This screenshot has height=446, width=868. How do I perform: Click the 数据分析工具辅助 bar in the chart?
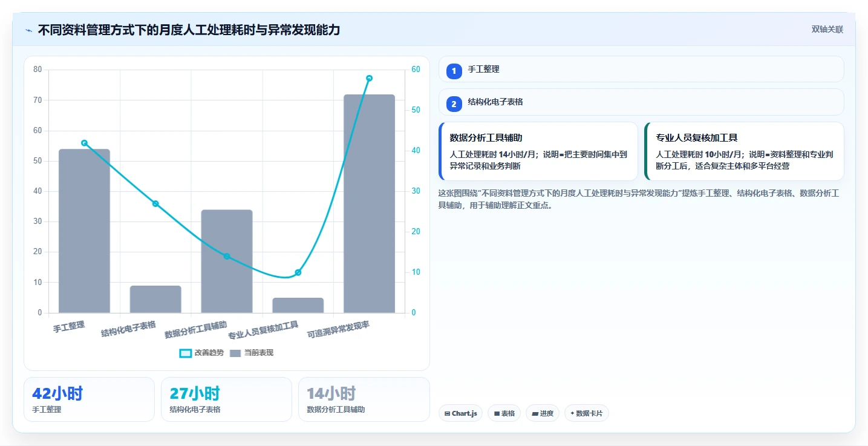227,261
